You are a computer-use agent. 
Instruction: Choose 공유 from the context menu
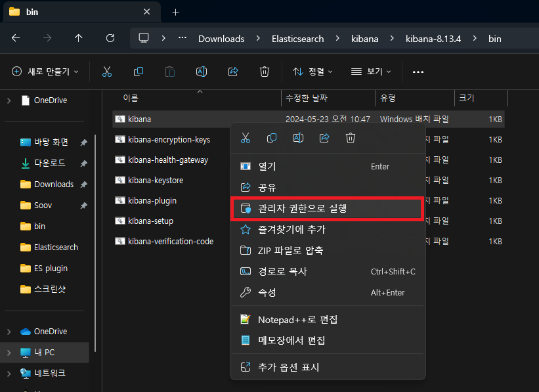pyautogui.click(x=328, y=187)
